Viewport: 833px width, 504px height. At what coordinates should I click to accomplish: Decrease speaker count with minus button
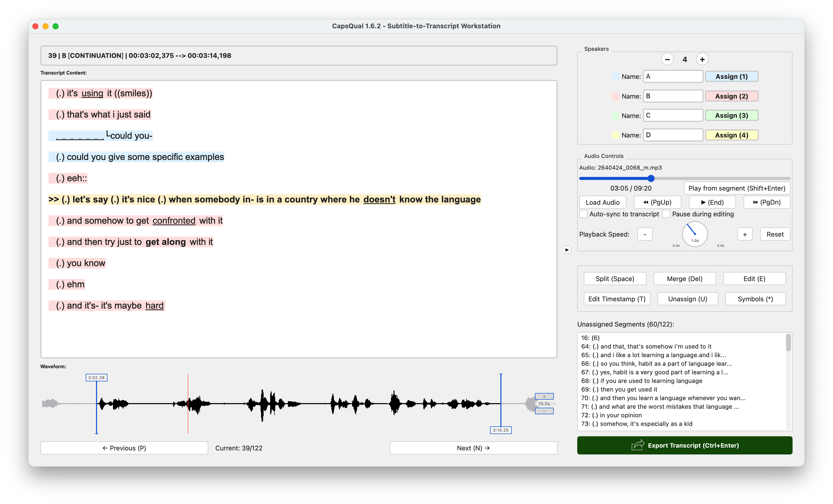click(x=667, y=59)
